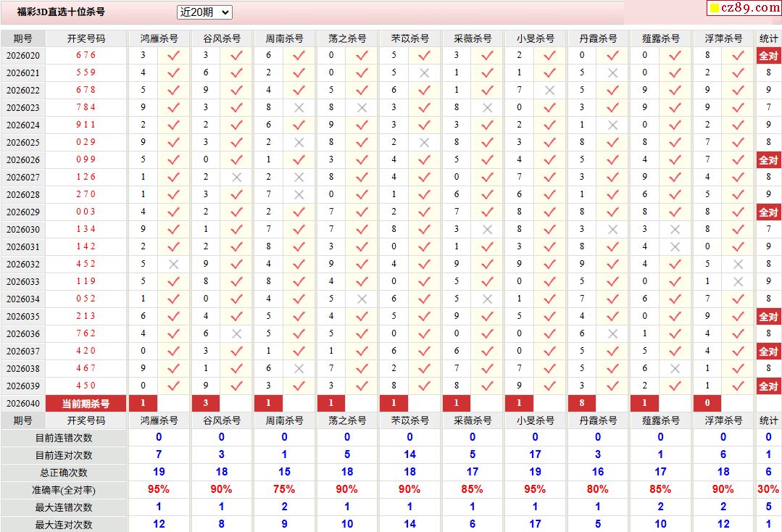Click the 全对 badge in row 2026026
Image resolution: width=782 pixels, height=532 pixels.
tap(768, 160)
